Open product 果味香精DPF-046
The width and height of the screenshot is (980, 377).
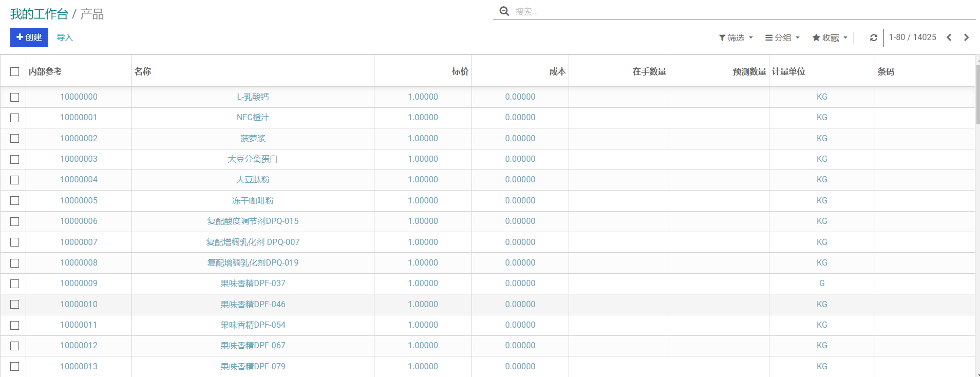pos(253,304)
